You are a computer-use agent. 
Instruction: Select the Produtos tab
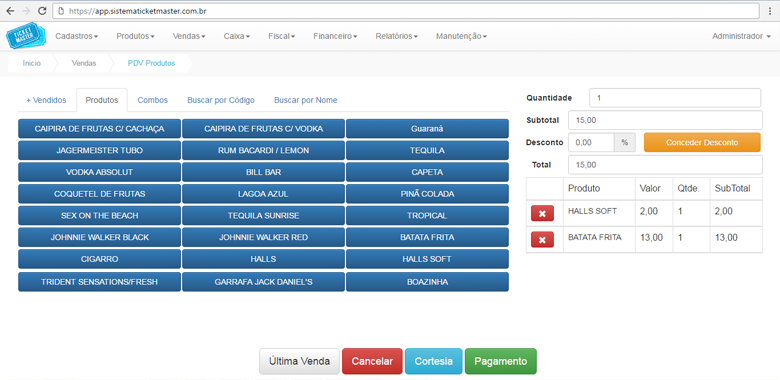[102, 100]
